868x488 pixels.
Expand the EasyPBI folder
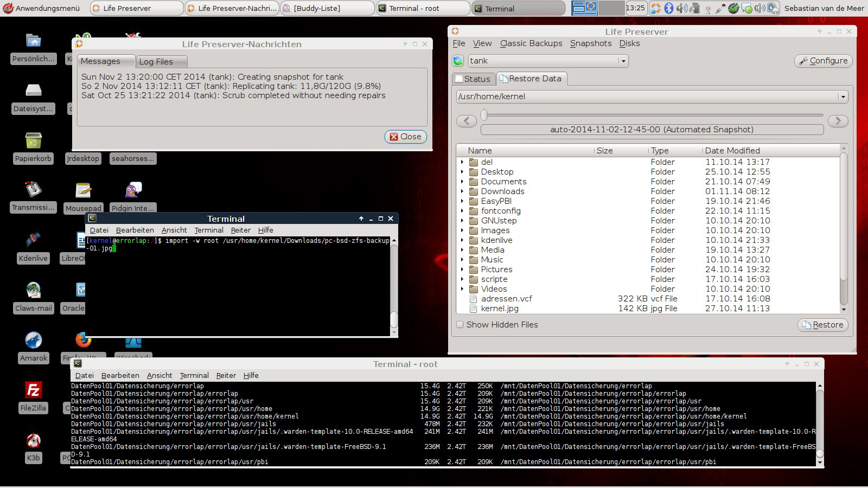pos(462,201)
